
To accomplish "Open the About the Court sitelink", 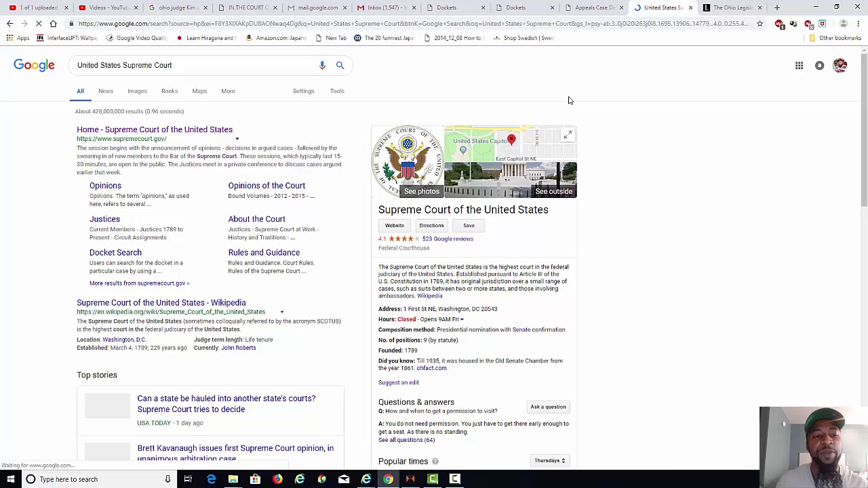I will click(x=256, y=219).
